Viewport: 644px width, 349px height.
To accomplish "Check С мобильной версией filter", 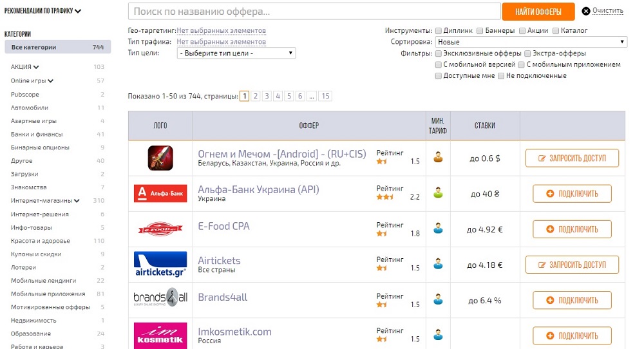I will coord(439,64).
